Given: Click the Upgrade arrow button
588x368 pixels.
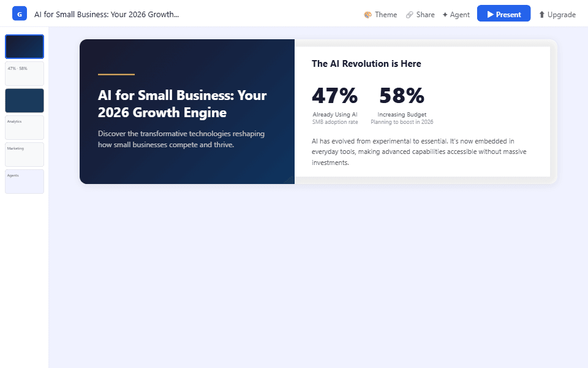Looking at the screenshot, I should click(557, 15).
